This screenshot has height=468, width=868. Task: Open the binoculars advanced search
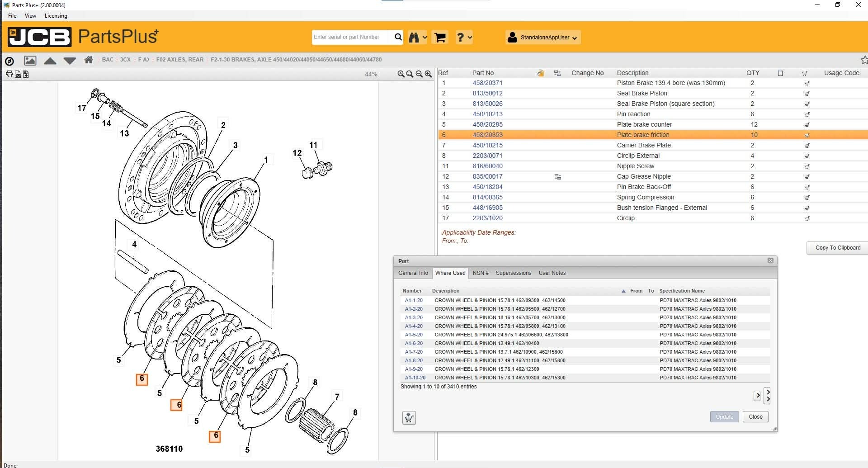coord(414,37)
